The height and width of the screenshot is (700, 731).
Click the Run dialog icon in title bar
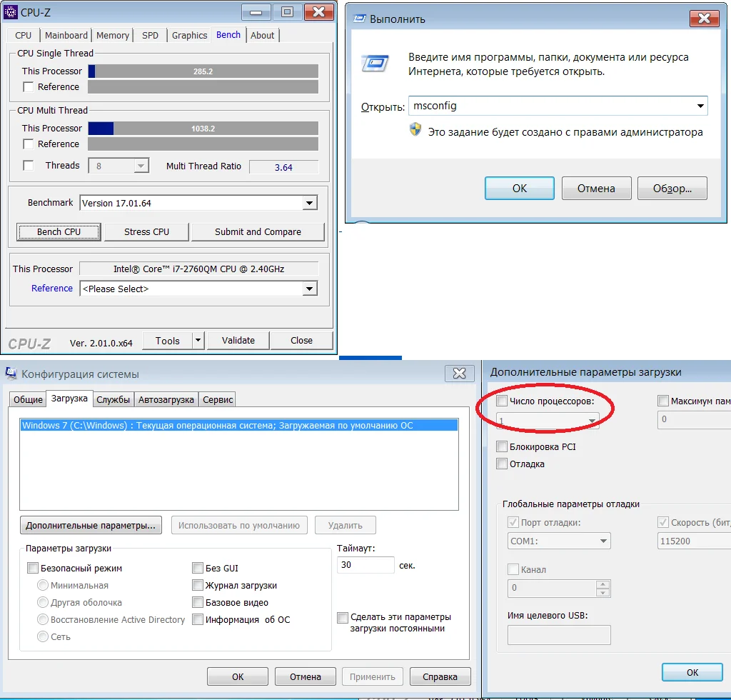360,19
